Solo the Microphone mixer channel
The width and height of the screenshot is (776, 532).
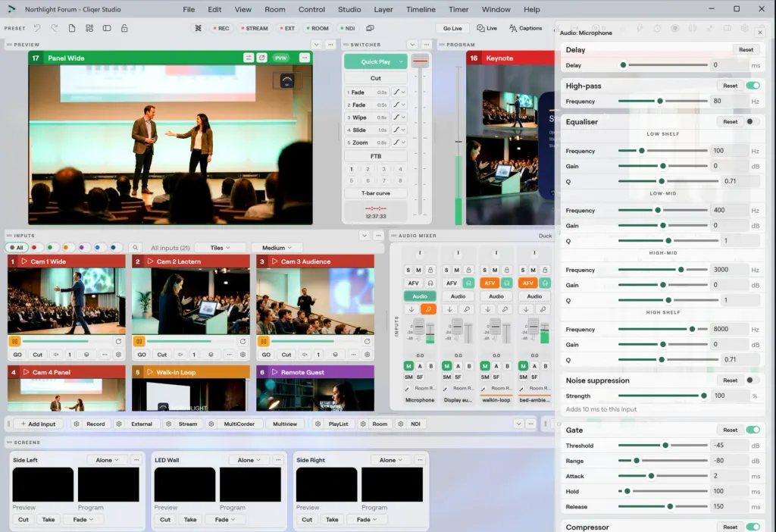click(408, 270)
